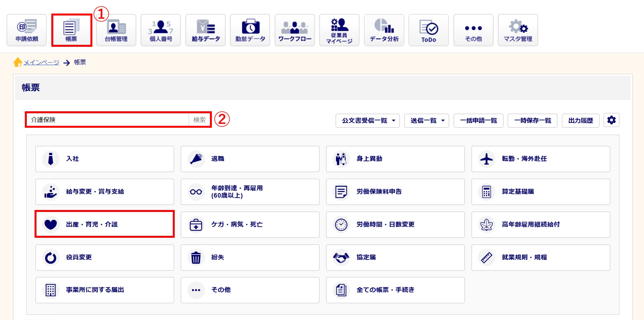
Task: Select the 労働時間・日数変更 card
Action: 395,225
